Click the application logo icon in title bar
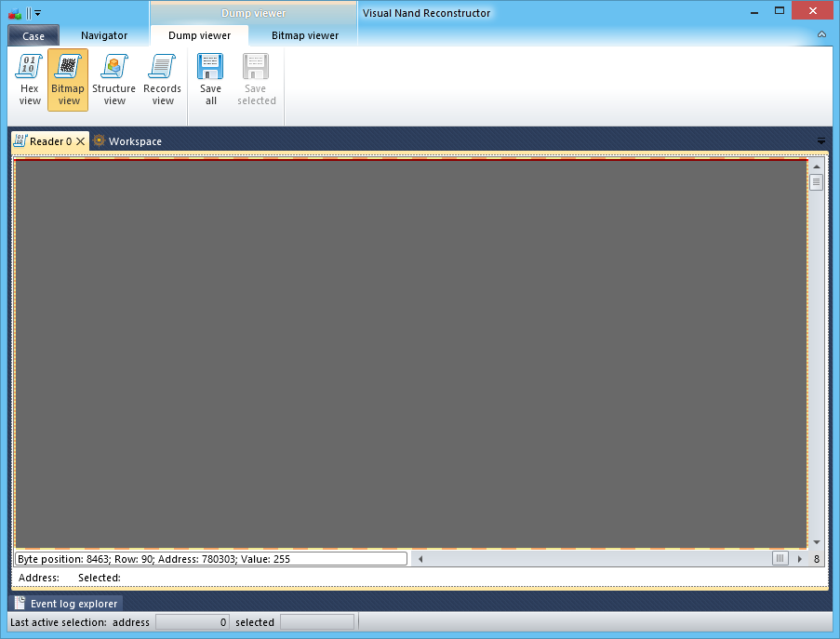This screenshot has height=639, width=840. [15, 13]
